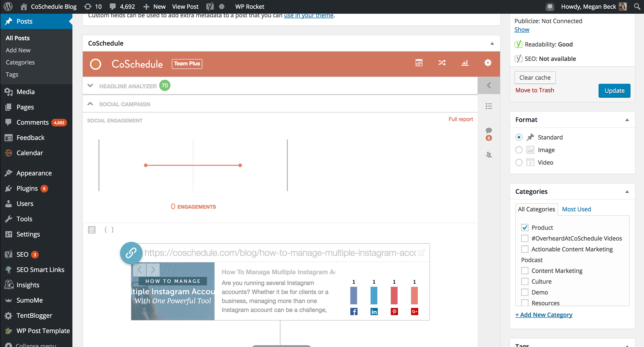The width and height of the screenshot is (644, 347).
Task: Expand the Headline Analyzer section
Action: tap(90, 86)
